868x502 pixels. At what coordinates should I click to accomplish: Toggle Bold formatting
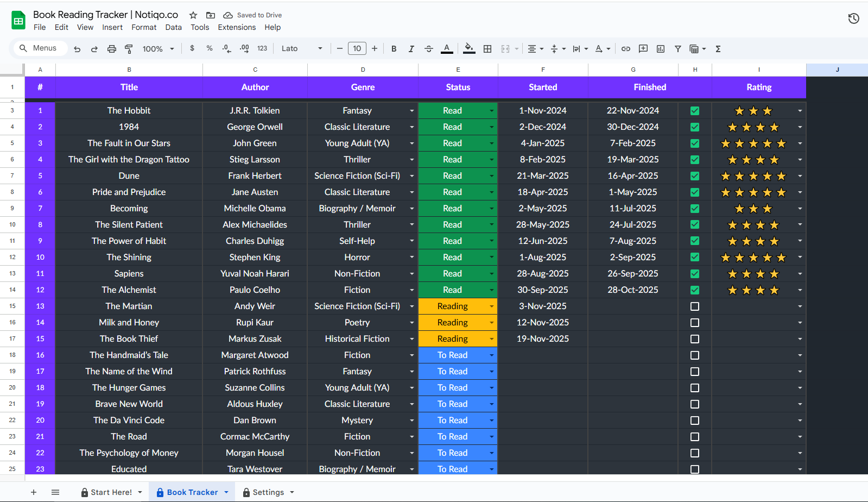click(394, 49)
